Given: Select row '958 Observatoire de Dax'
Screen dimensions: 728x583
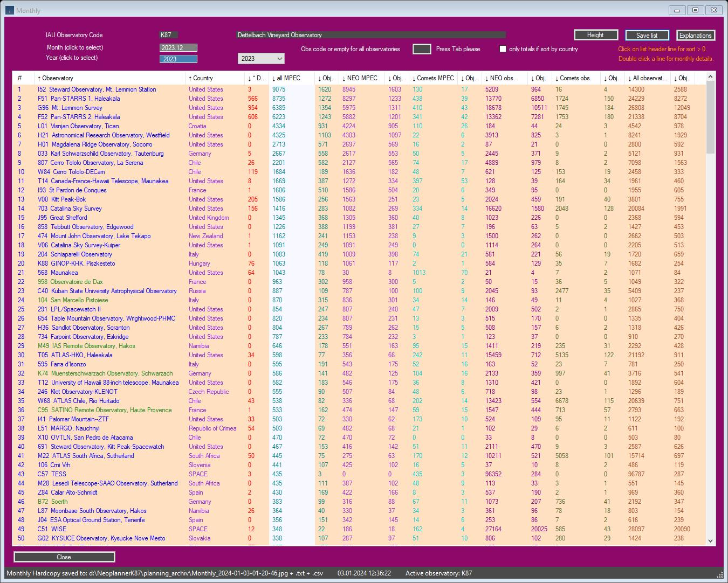Looking at the screenshot, I should tap(359, 282).
